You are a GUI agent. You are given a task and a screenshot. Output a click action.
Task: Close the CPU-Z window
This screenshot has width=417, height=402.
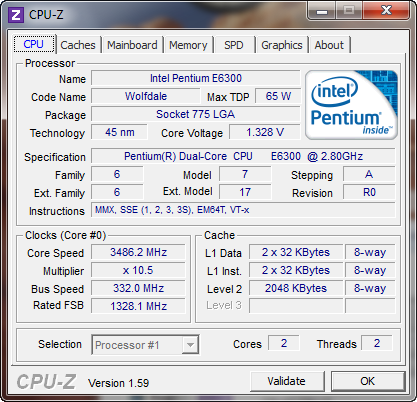click(x=386, y=11)
